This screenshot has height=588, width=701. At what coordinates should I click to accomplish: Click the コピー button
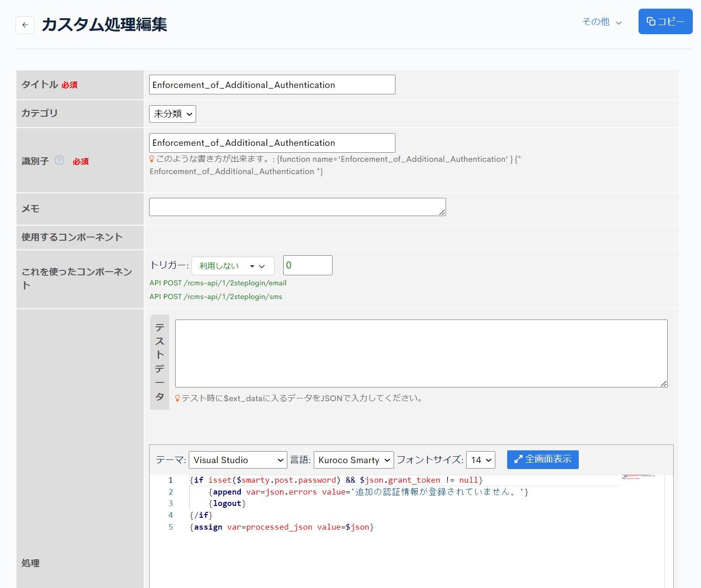(665, 21)
